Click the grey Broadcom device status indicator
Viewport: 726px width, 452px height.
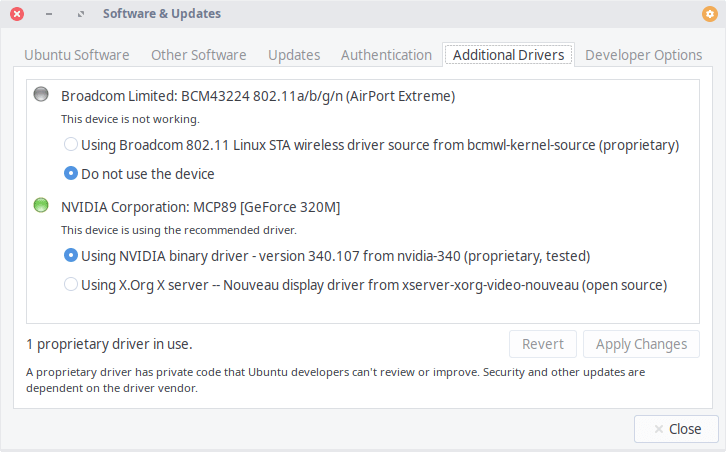click(x=41, y=94)
